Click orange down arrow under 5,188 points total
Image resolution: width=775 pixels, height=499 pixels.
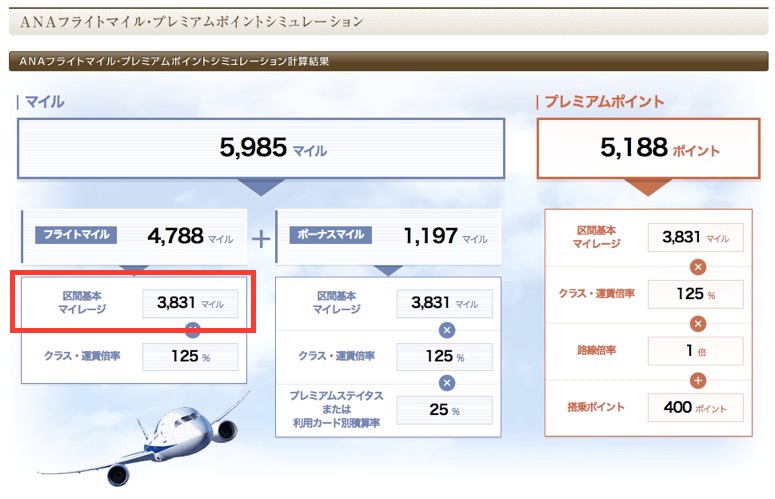coord(646,187)
